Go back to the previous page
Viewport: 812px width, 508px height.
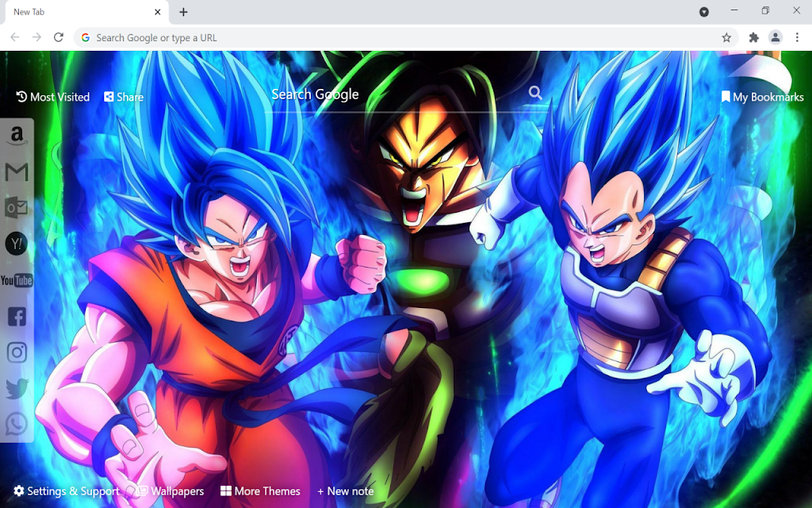coord(15,37)
